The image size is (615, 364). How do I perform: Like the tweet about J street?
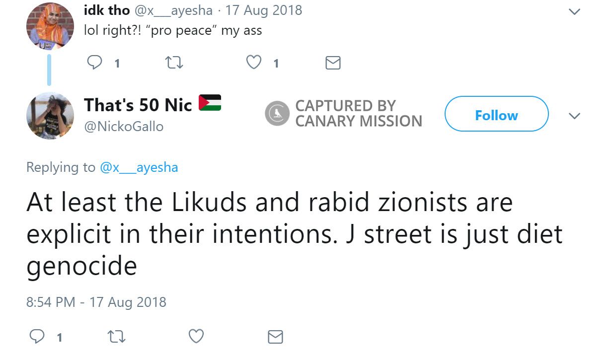point(196,337)
